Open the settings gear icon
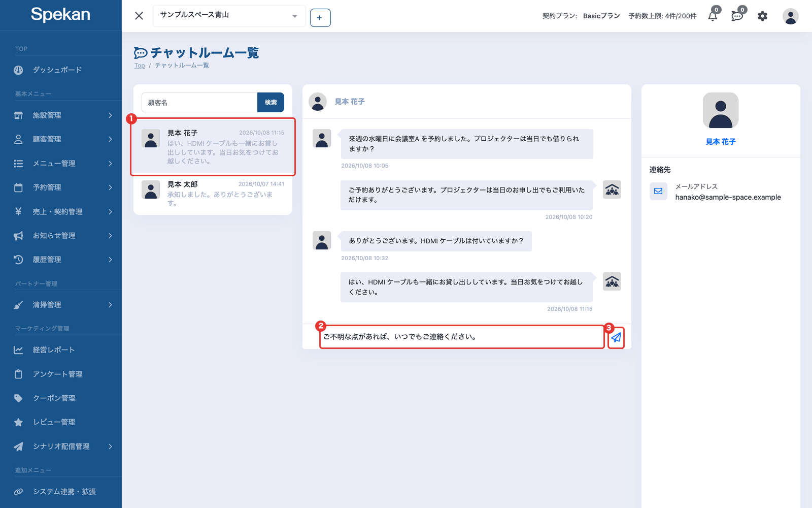The width and height of the screenshot is (812, 508). pyautogui.click(x=762, y=16)
